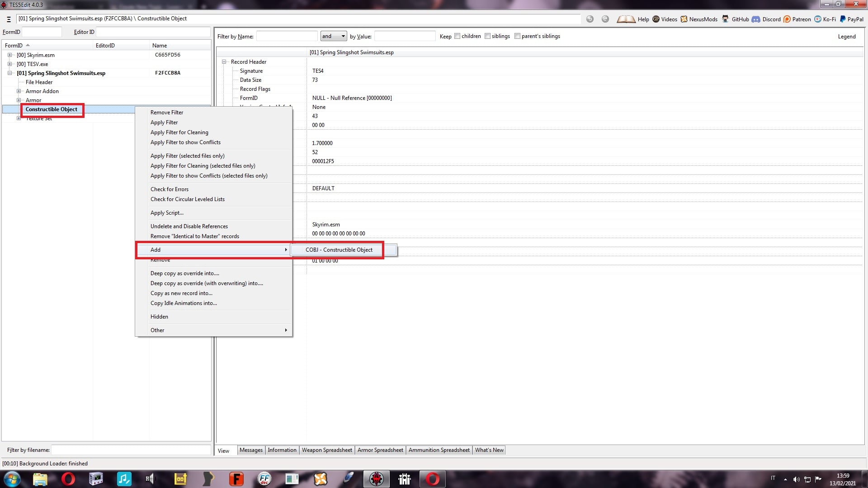
Task: Collapse the Spring Slingshot Swimsuits.esp node
Action: pyautogui.click(x=9, y=73)
